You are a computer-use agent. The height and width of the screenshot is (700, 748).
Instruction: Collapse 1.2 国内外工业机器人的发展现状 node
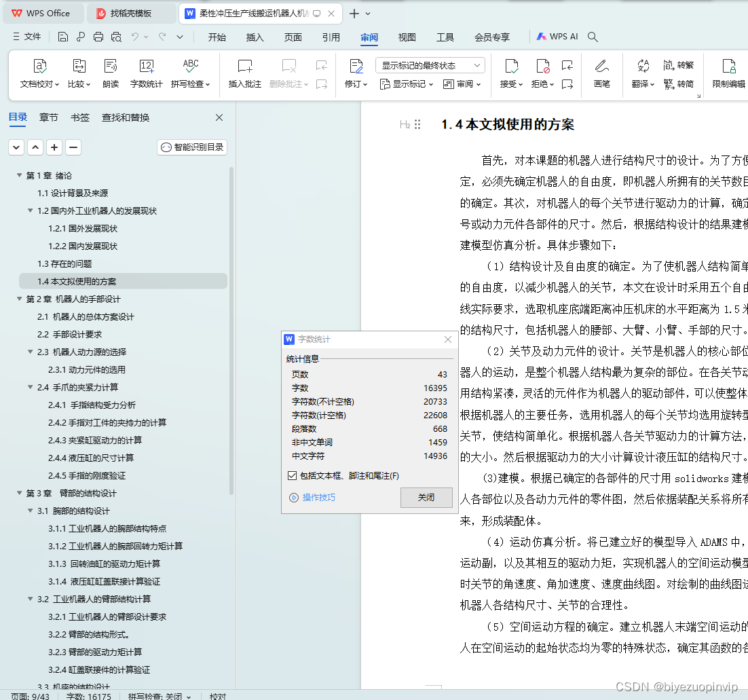(30, 210)
